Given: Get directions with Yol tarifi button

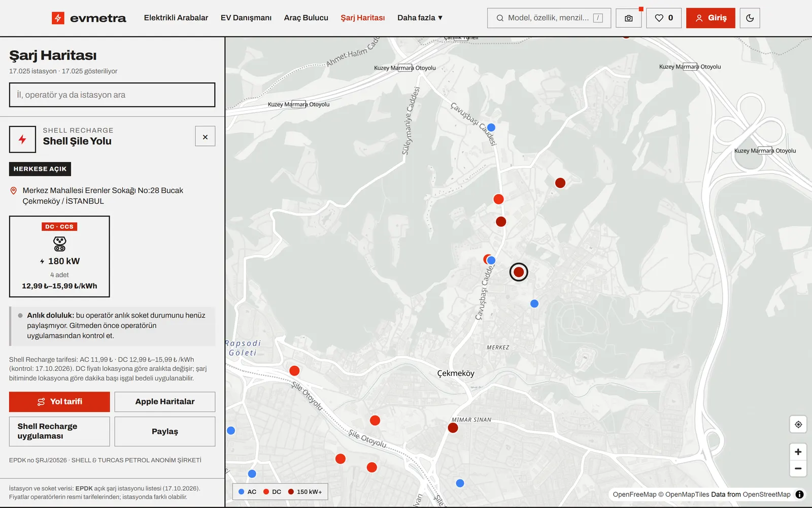Looking at the screenshot, I should pos(59,402).
